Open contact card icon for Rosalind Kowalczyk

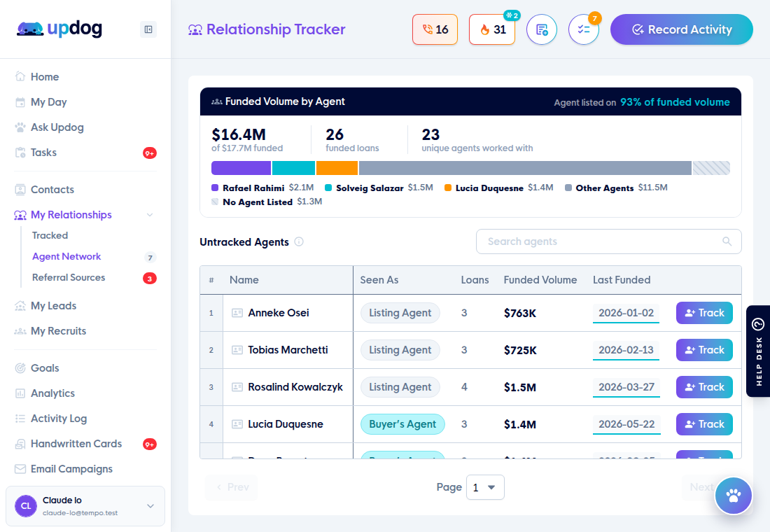coord(237,387)
